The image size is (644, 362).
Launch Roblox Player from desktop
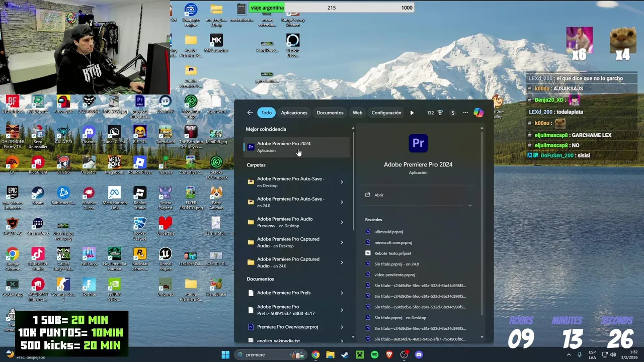pos(140,165)
